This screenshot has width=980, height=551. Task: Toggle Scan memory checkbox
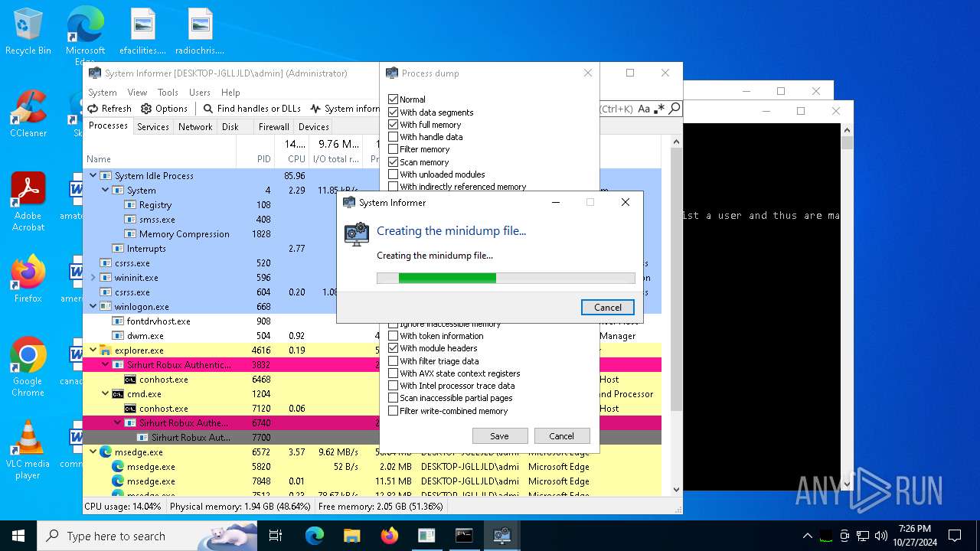pyautogui.click(x=393, y=161)
